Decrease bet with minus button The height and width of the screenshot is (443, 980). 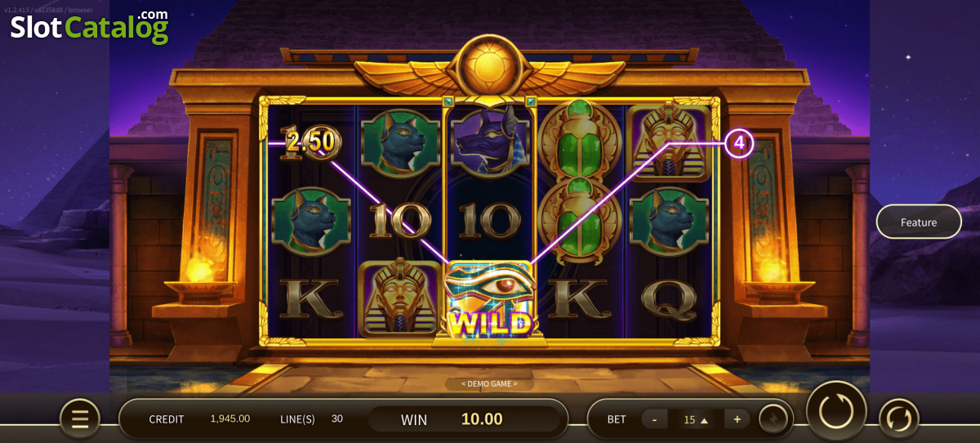click(654, 419)
